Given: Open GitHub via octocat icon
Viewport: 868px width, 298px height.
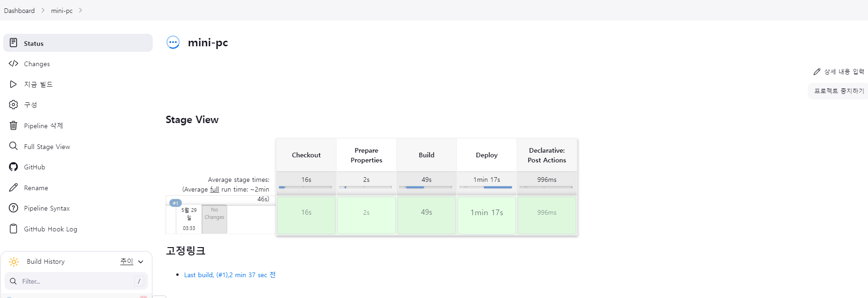Looking at the screenshot, I should pyautogui.click(x=13, y=167).
